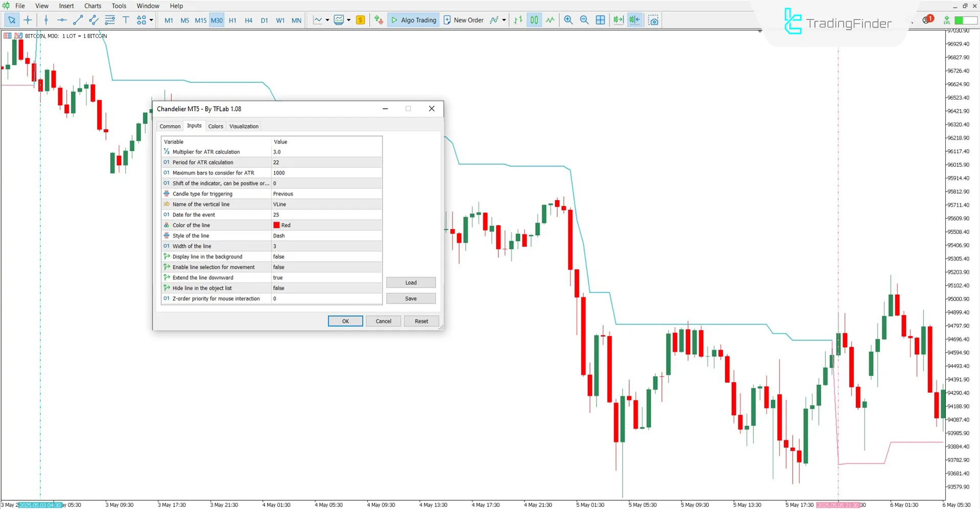
Task: Open the Charts menu
Action: (92, 6)
